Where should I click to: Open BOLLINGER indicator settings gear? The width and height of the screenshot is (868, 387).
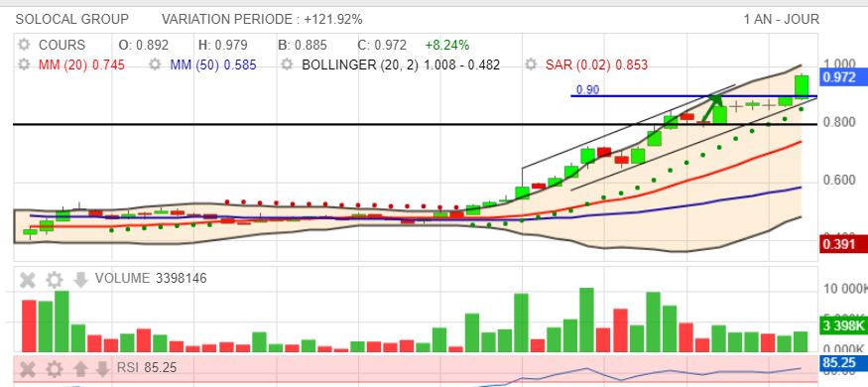(x=287, y=64)
